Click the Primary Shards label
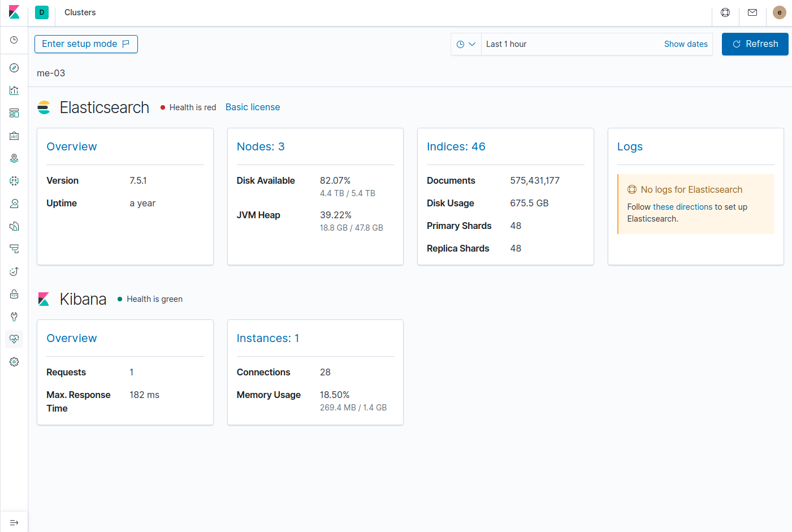Image resolution: width=792 pixels, height=532 pixels. [459, 226]
